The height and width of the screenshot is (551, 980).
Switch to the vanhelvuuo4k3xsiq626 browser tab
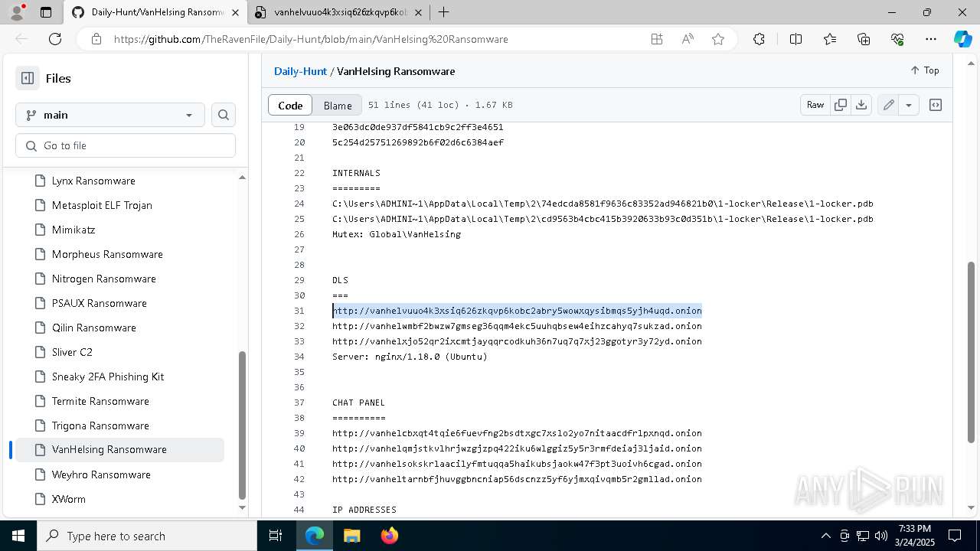338,12
